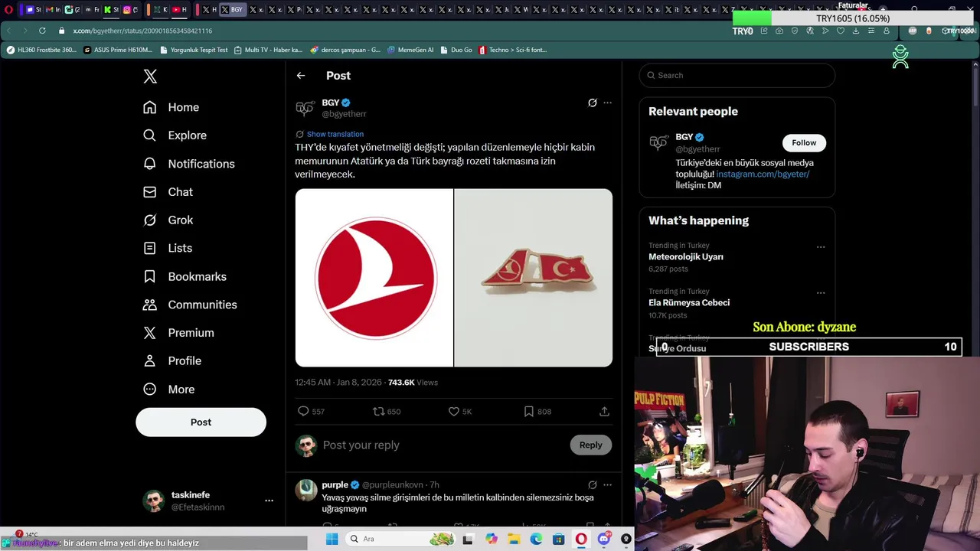Follow BGY in Relevant people
Image resolution: width=980 pixels, height=551 pixels.
pos(804,143)
